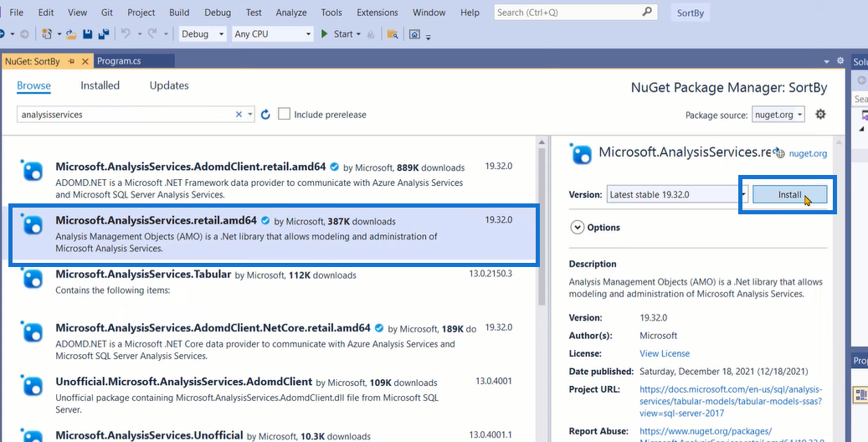Click the globe icon beside nuget.org link
868x442 pixels.
779,153
